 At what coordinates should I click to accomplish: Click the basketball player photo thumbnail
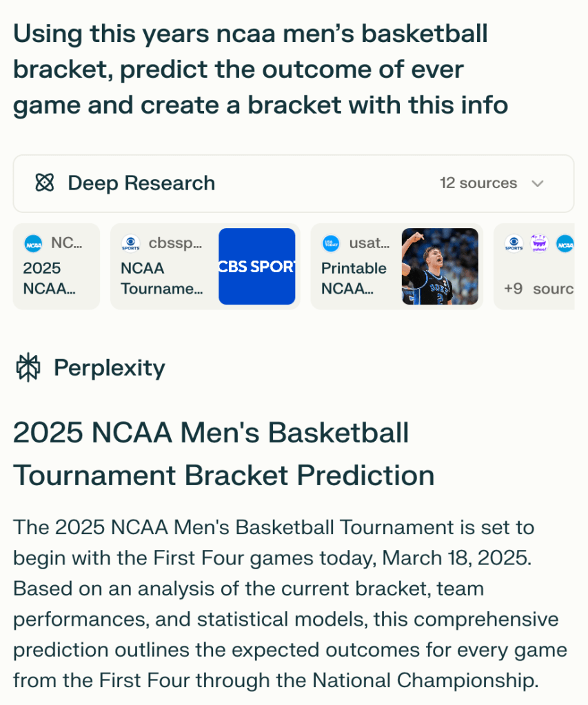[440, 266]
